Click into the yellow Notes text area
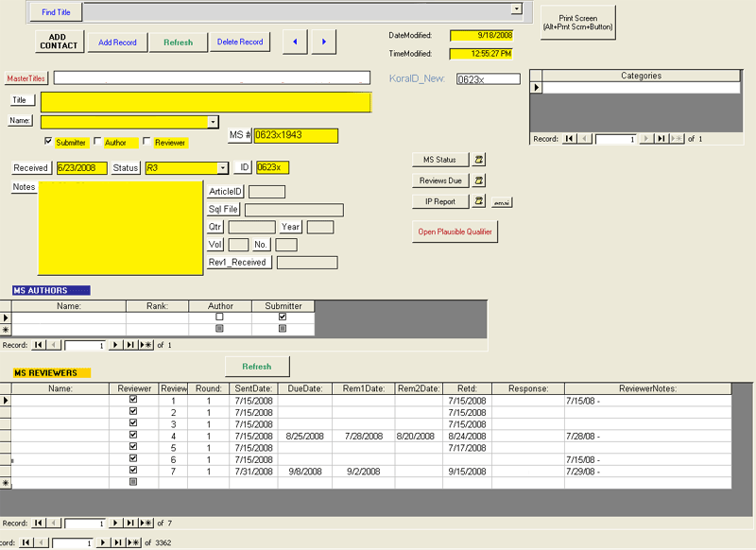This screenshot has height=550, width=756. [121, 228]
